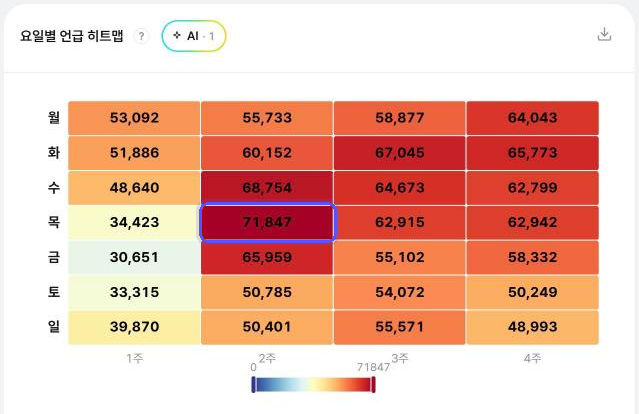This screenshot has height=414, width=639.
Task: Click the gradient color legend bar
Action: pyautogui.click(x=313, y=385)
